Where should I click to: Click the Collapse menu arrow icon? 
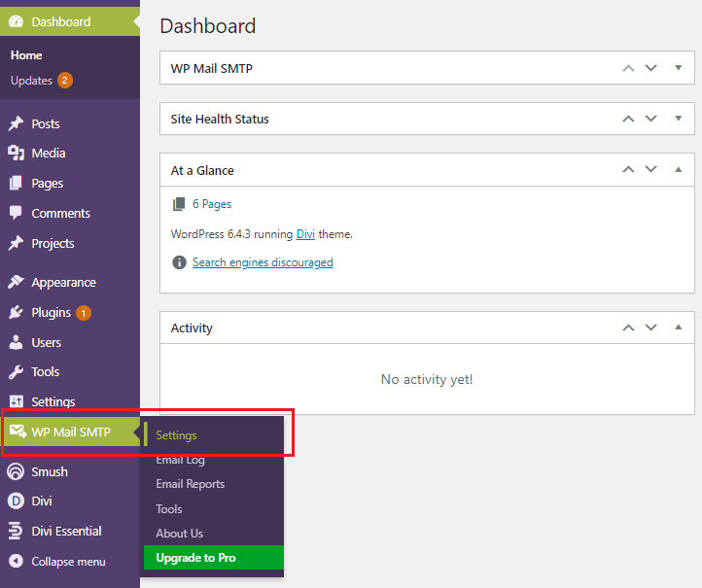tap(16, 561)
